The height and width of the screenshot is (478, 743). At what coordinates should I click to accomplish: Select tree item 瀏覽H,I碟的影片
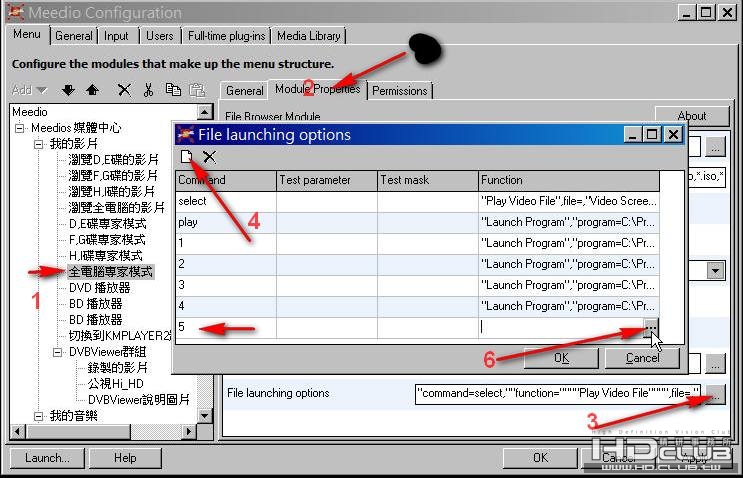[x=111, y=192]
